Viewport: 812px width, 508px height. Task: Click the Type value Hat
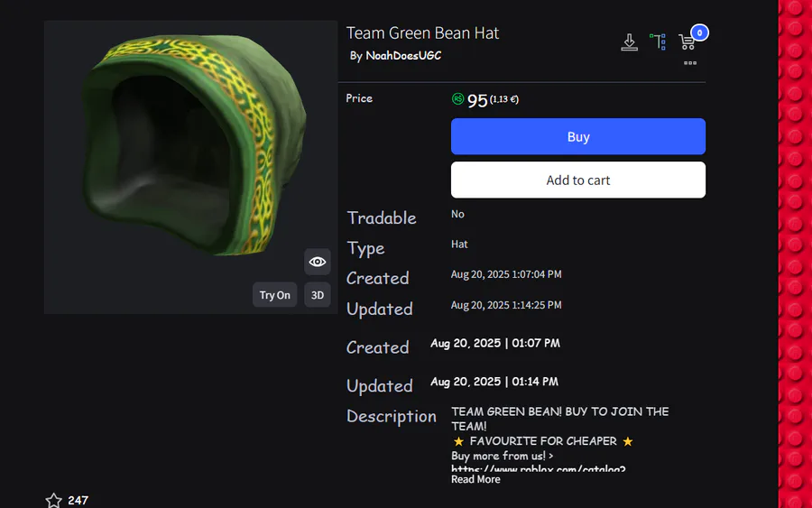459,245
